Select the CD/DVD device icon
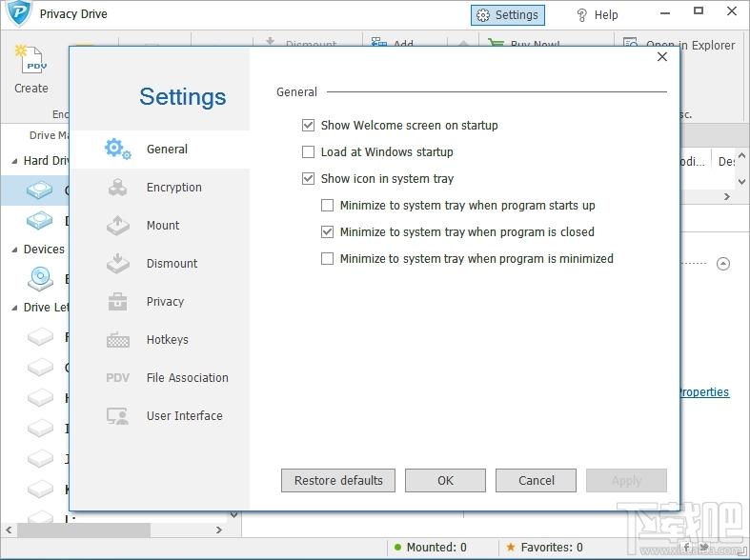This screenshot has height=560, width=750. coord(40,278)
